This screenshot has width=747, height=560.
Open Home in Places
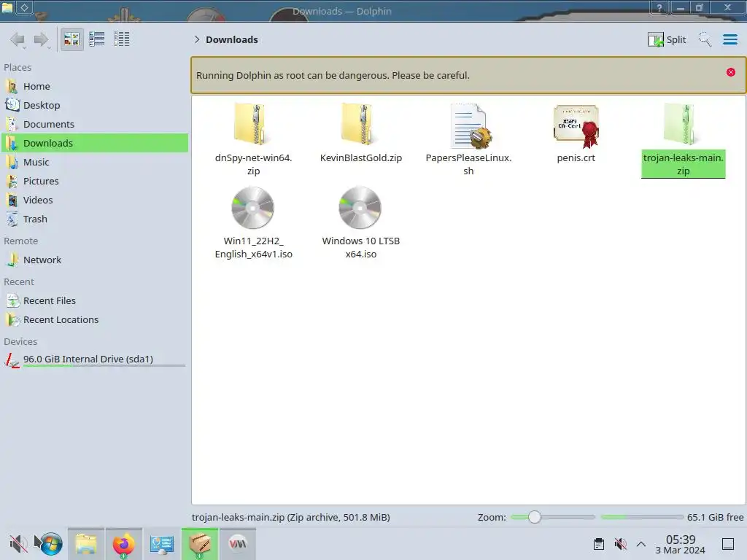[94, 86]
